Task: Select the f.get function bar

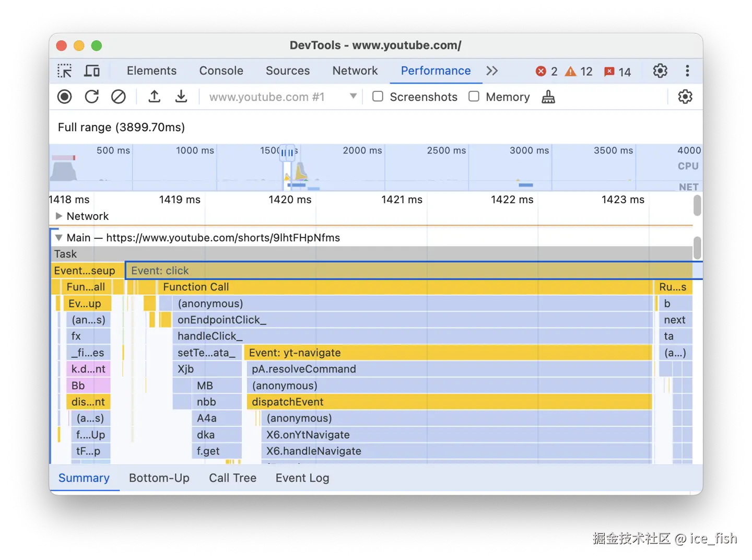Action: click(217, 451)
